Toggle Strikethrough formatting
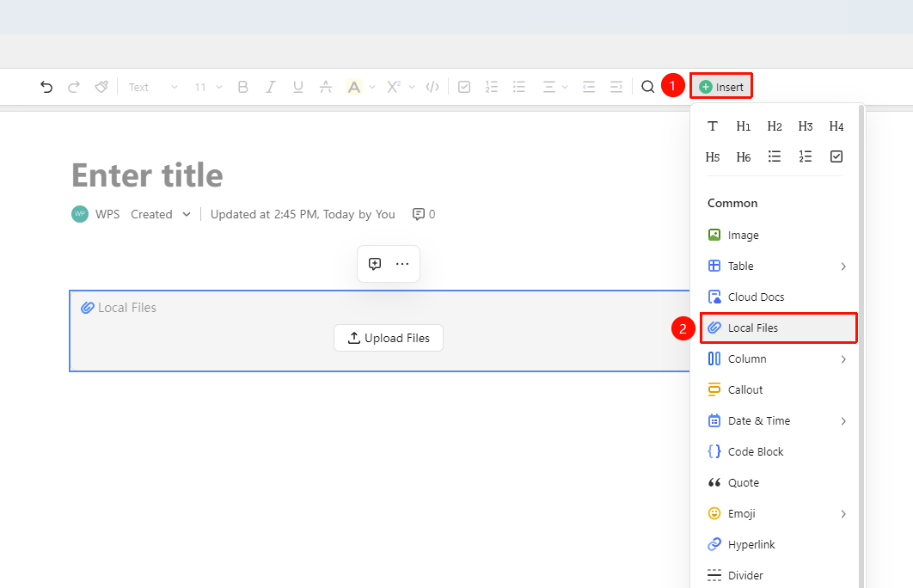The image size is (913, 588). click(326, 88)
